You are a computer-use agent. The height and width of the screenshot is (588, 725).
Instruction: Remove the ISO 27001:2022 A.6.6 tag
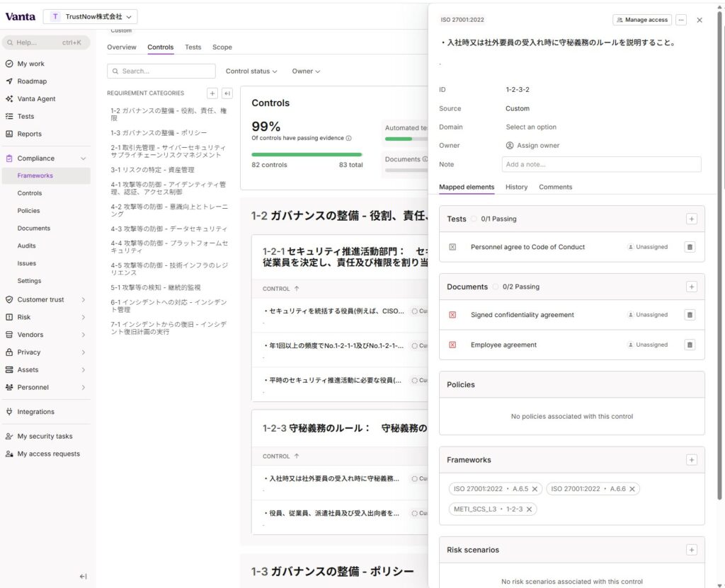[632, 489]
